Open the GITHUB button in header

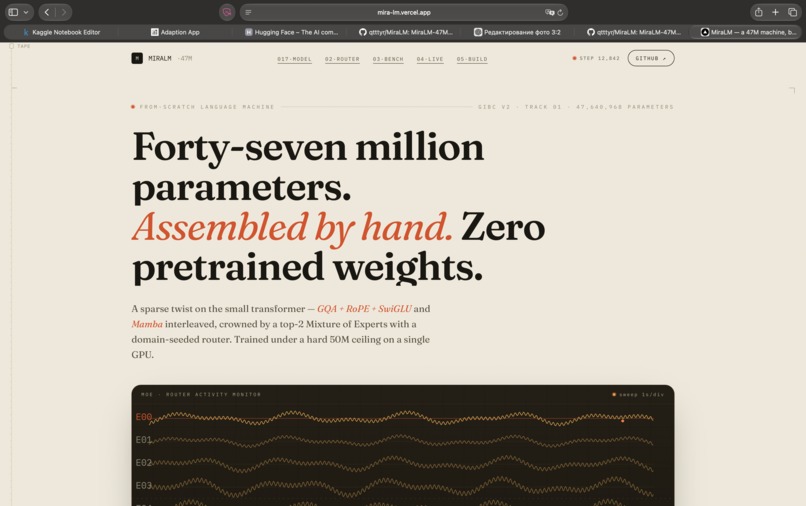point(651,58)
